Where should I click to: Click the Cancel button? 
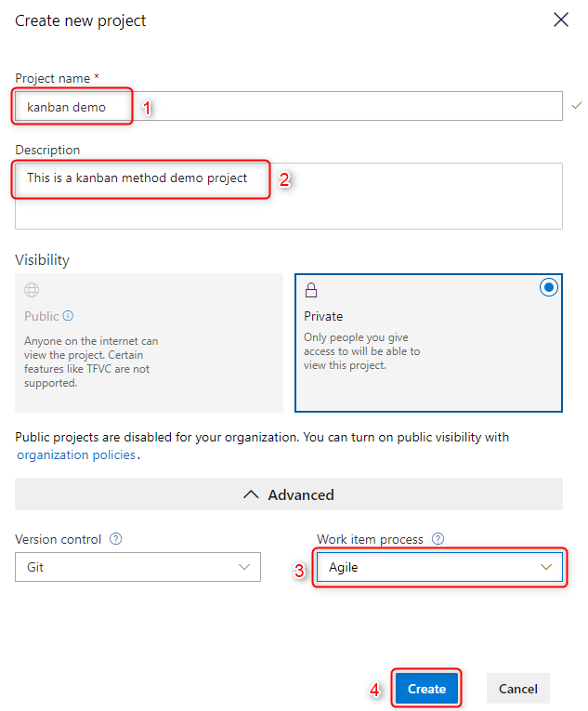point(518,689)
